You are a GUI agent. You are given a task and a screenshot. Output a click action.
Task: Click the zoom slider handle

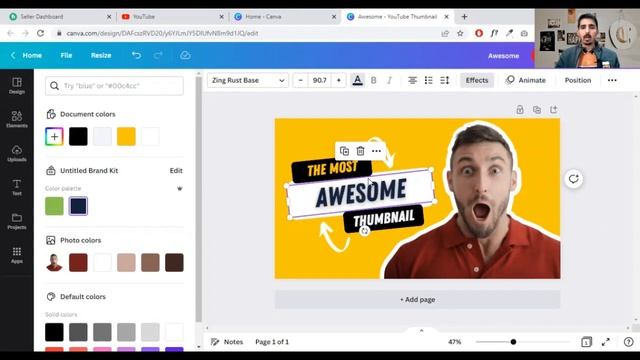pyautogui.click(x=513, y=342)
